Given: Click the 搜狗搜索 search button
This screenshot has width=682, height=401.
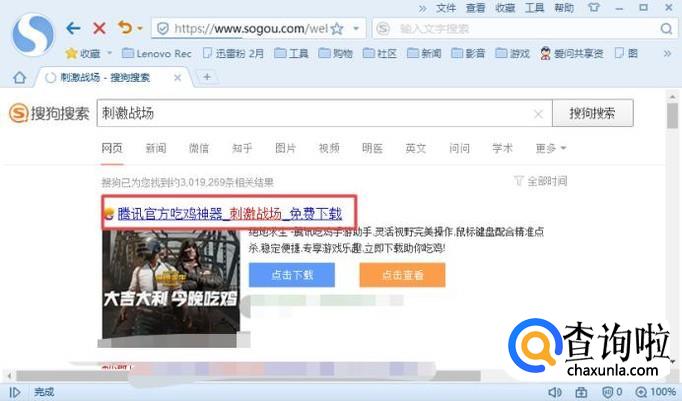Looking at the screenshot, I should 592,114.
